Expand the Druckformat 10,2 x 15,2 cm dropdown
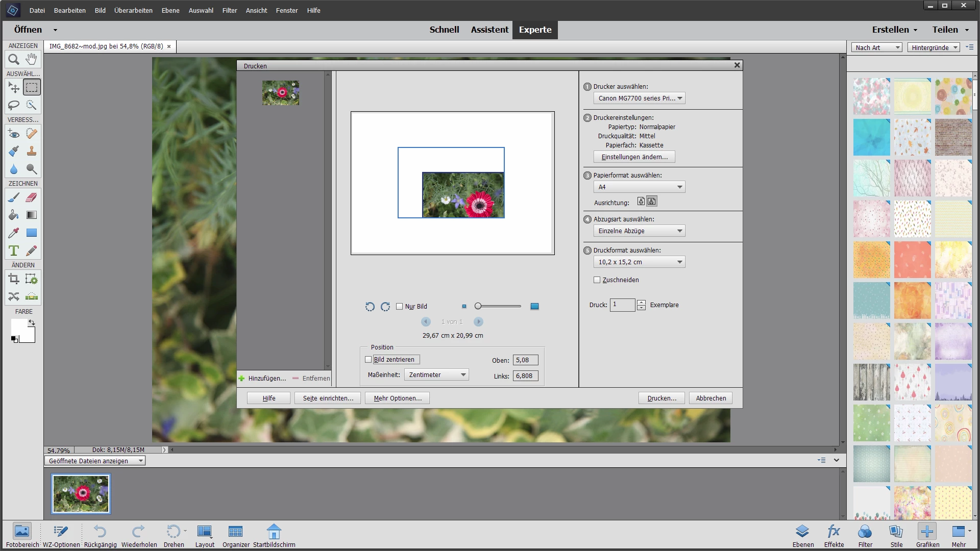The image size is (980, 551). [x=639, y=262]
